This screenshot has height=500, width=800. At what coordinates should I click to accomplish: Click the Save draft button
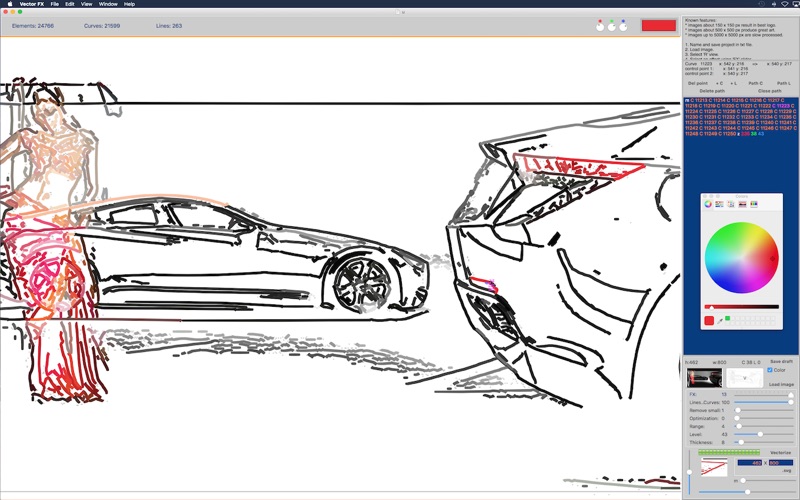(781, 361)
